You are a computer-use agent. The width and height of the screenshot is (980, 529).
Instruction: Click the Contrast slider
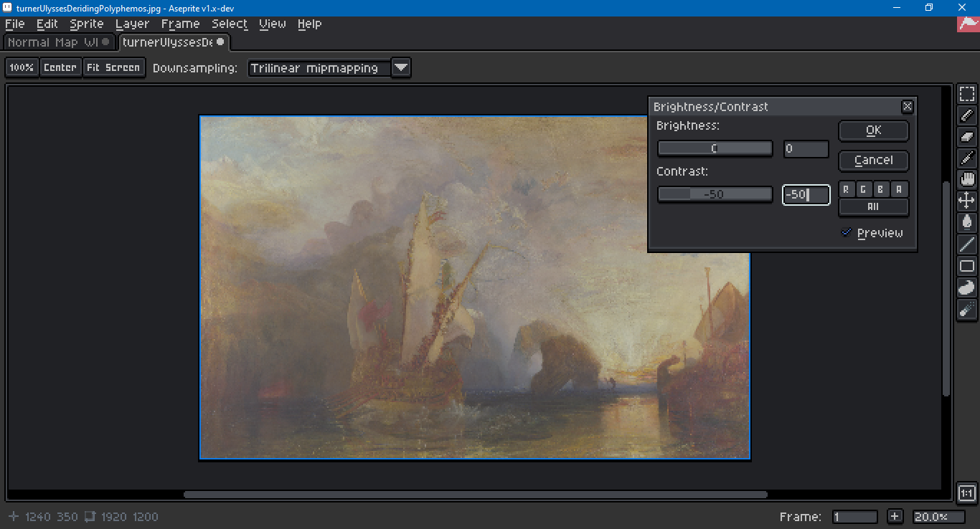click(x=715, y=194)
